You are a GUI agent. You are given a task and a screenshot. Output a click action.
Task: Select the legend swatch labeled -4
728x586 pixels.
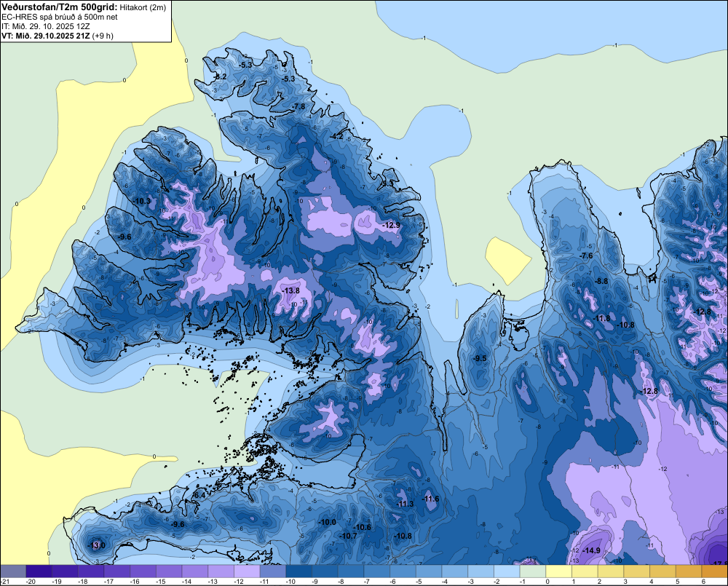[x=455, y=571]
